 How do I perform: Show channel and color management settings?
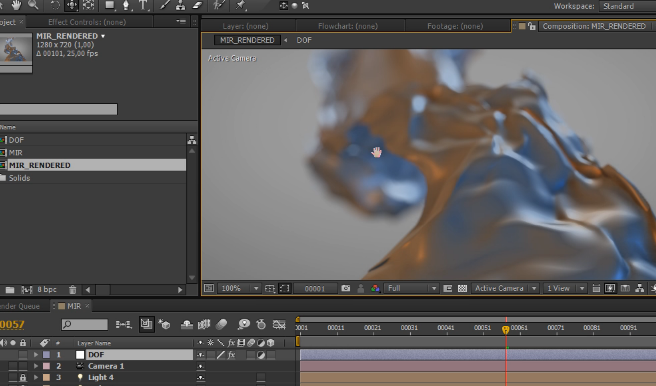(375, 288)
